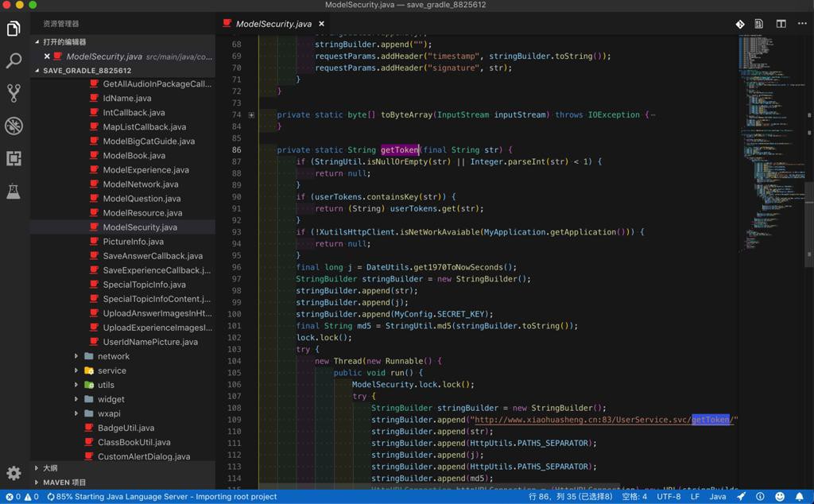Viewport: 814px width, 504px height.
Task: Change file encoding UTF-8 in status bar
Action: coord(669,497)
